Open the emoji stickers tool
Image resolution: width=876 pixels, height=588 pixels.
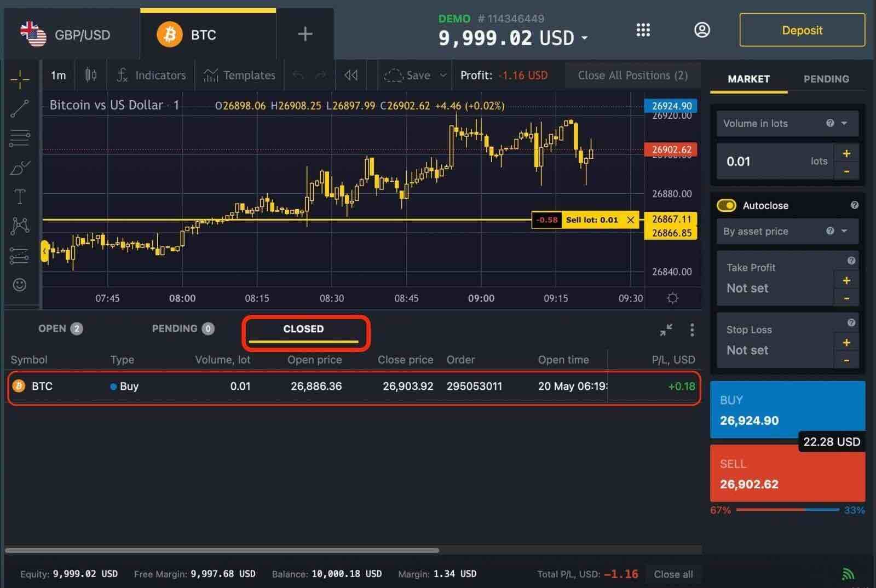[x=20, y=285]
